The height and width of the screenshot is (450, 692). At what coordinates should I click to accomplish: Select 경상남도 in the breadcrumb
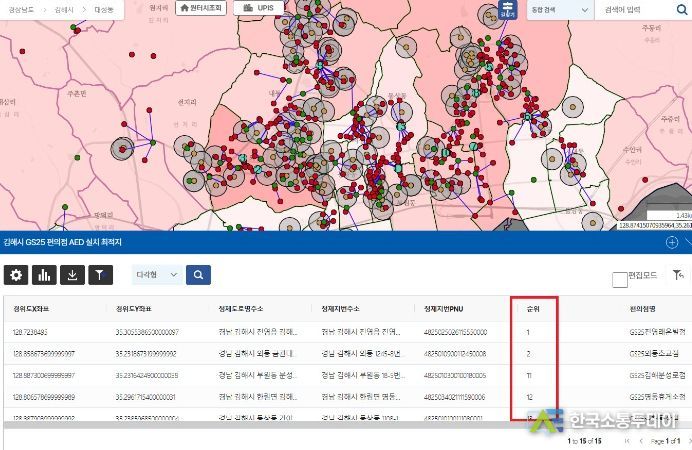[21, 9]
